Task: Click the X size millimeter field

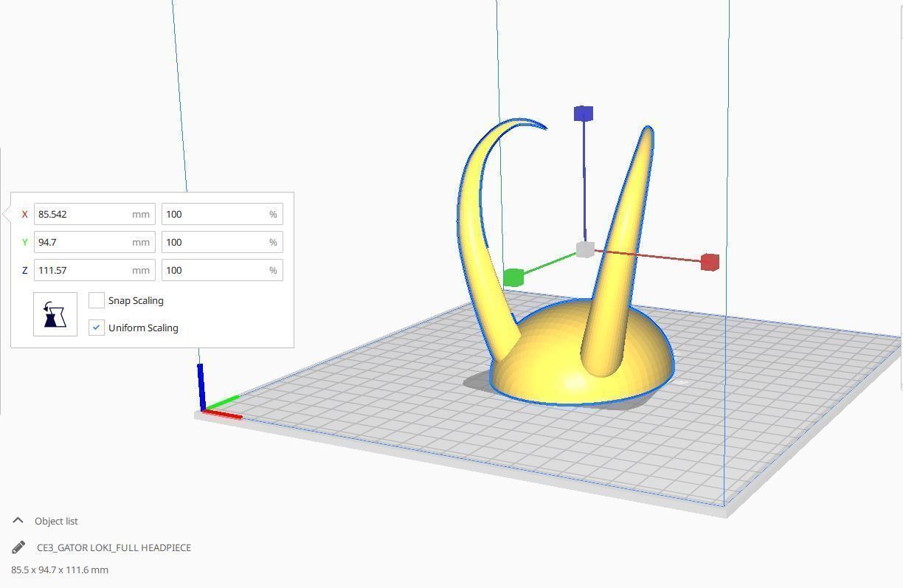Action: 94,214
